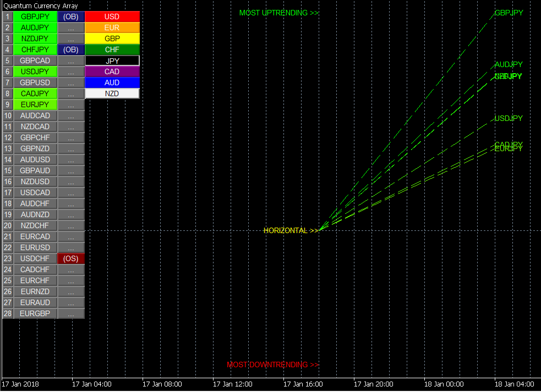Expand the ellipsis button beside EURGBP
Screen dimensions: 541x392
71,313
